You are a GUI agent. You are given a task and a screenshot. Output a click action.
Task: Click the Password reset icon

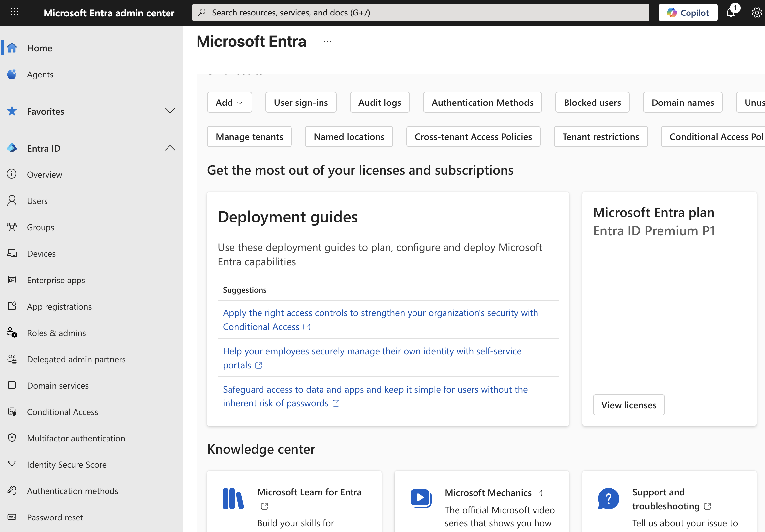point(12,517)
